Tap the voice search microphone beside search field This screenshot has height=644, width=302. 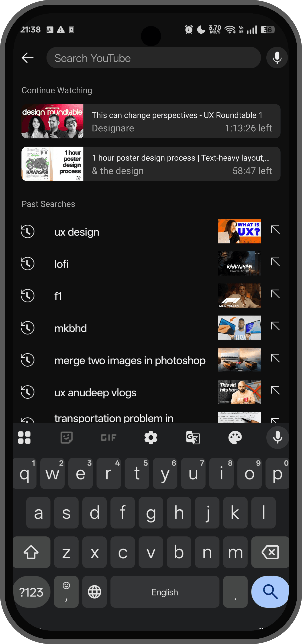point(277,58)
